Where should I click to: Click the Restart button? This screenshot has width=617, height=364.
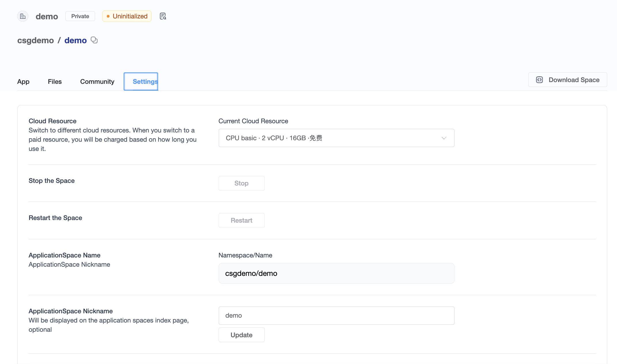(x=241, y=220)
